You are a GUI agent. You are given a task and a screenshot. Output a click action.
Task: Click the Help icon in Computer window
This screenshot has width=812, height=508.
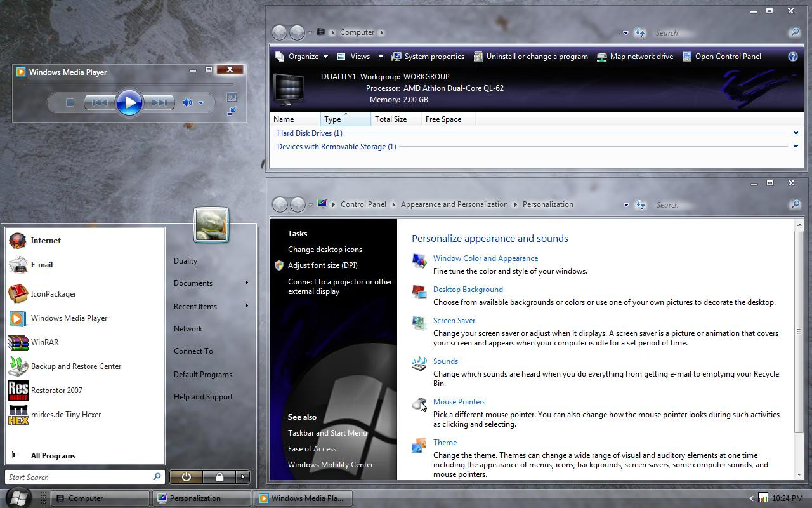[x=793, y=57]
